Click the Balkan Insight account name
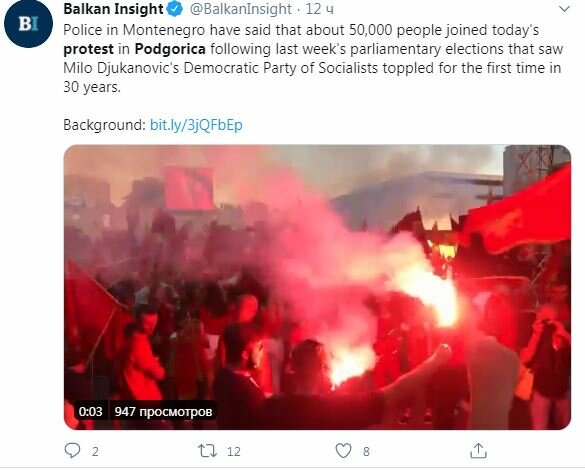 click(x=113, y=9)
